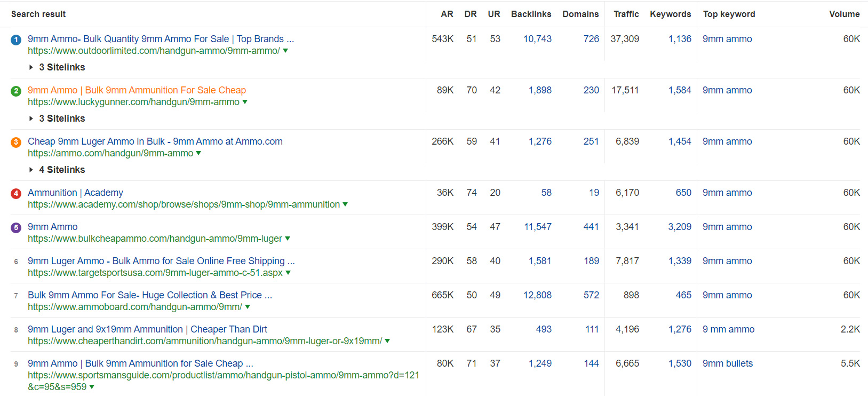
Task: Expand 3 Sitelinks under luckygunner result
Action: [57, 118]
